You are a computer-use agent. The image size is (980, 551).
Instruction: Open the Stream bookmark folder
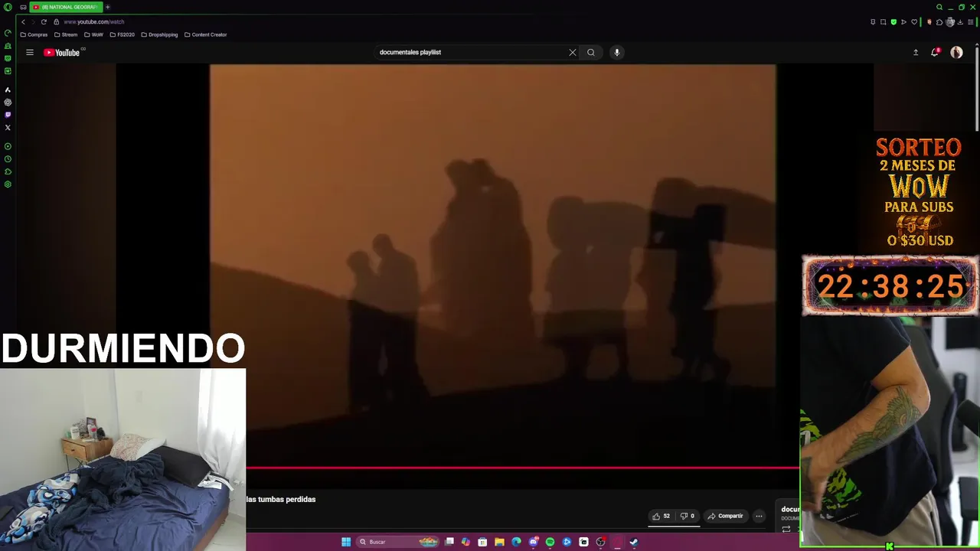tap(66, 34)
